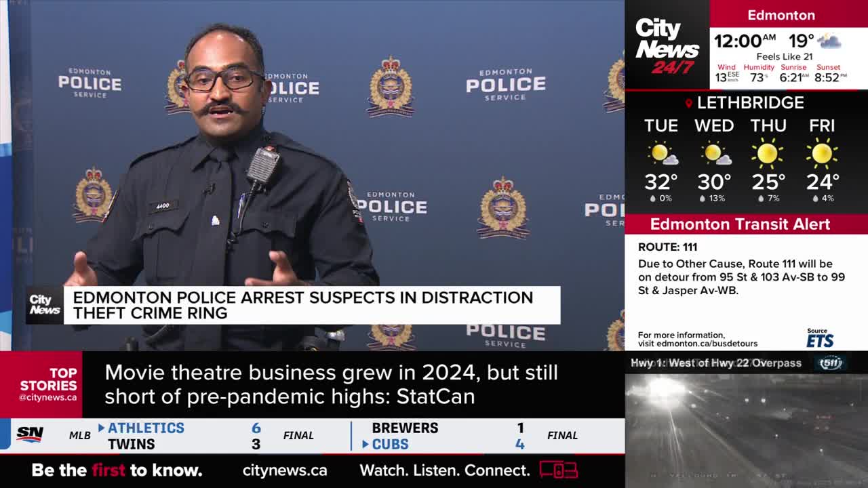Click the winner arrow beside ATHLETICS

click(x=101, y=428)
